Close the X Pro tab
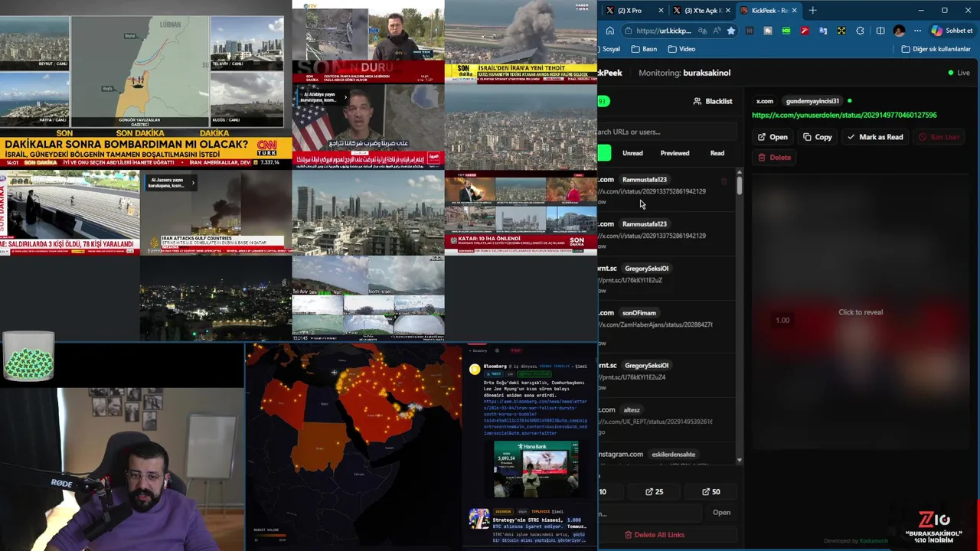The height and width of the screenshot is (551, 980). 660,10
